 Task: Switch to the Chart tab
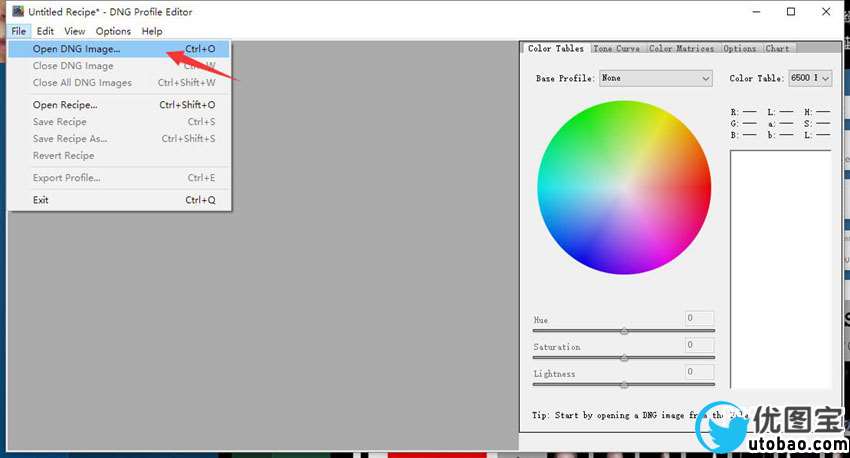click(x=777, y=49)
